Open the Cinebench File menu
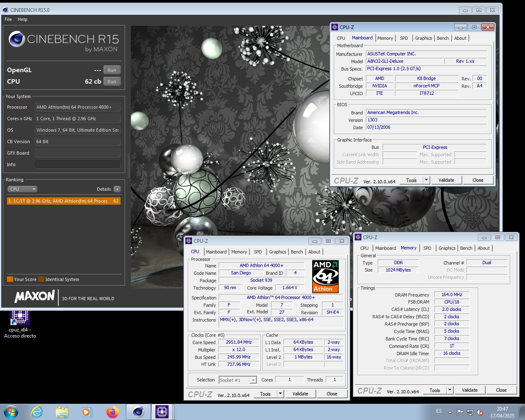 (x=8, y=19)
